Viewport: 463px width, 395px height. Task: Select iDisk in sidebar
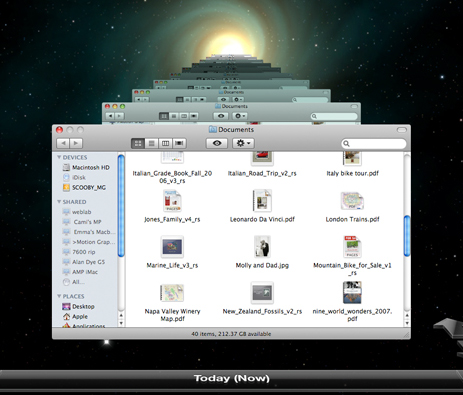pyautogui.click(x=74, y=177)
